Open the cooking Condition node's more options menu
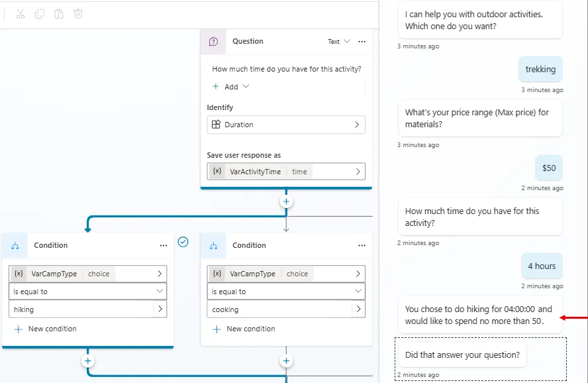This screenshot has height=383, width=588. pos(362,245)
